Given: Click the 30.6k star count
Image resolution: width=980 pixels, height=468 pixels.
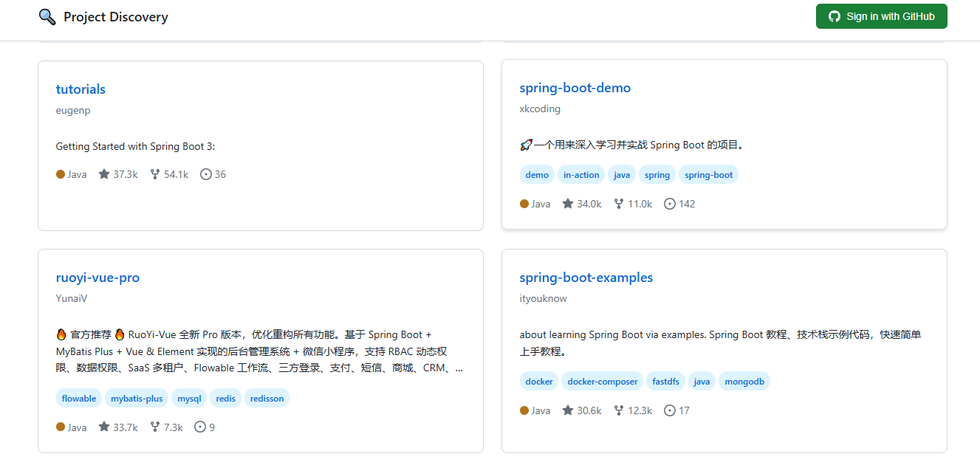Looking at the screenshot, I should (x=589, y=410).
